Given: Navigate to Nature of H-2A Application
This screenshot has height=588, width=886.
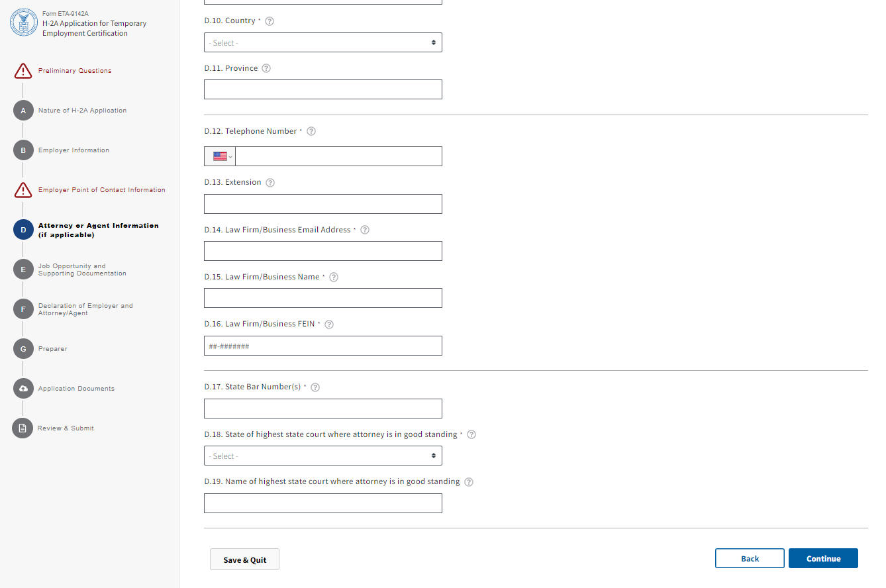Looking at the screenshot, I should (x=23, y=111).
